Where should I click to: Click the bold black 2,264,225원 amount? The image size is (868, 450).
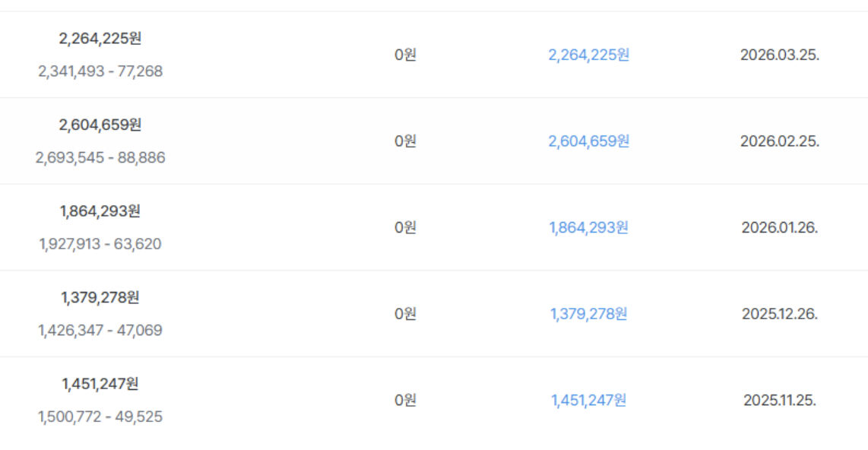point(100,38)
